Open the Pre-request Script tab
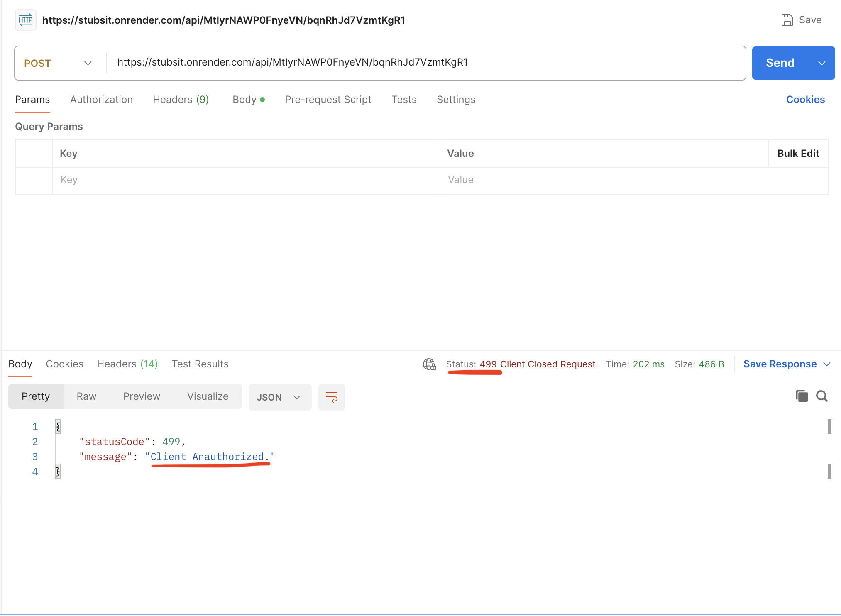The image size is (841, 616). coord(328,100)
